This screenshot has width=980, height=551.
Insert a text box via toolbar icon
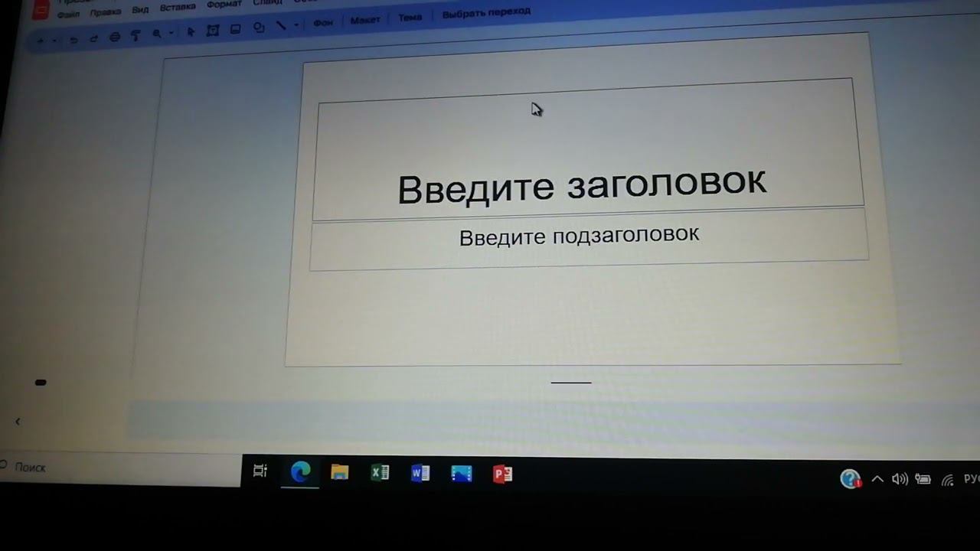click(213, 30)
